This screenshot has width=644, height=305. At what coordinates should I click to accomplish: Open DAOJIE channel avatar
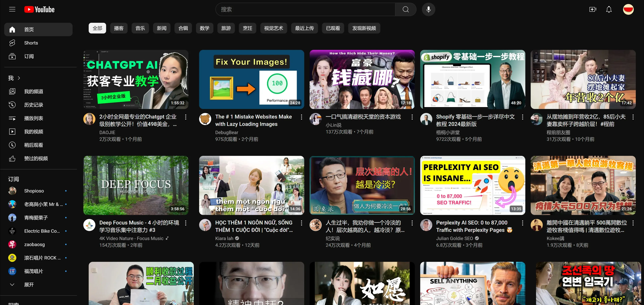[89, 119]
